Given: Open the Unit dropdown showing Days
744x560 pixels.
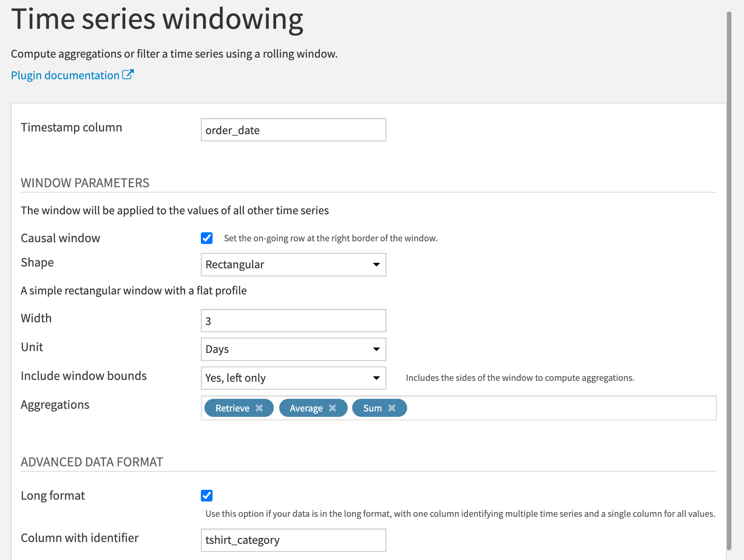Looking at the screenshot, I should [x=293, y=349].
